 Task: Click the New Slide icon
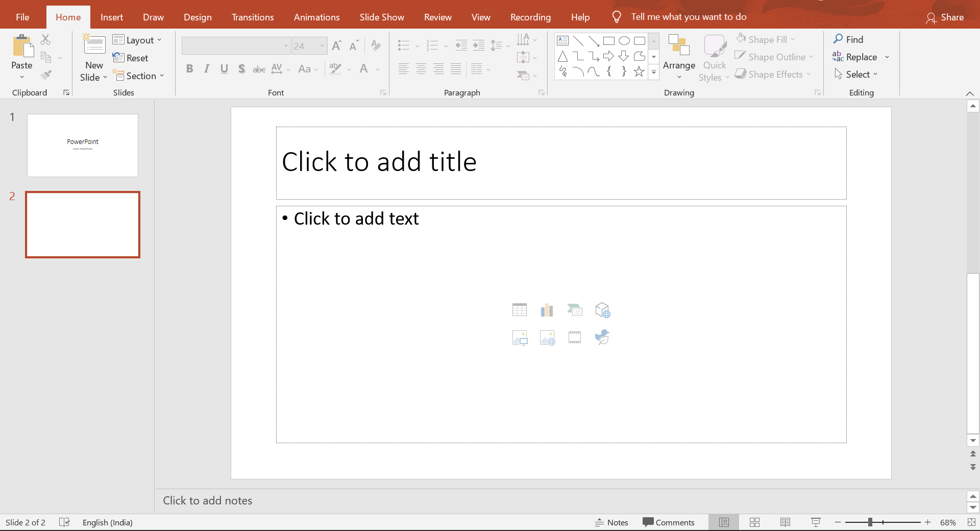point(94,44)
